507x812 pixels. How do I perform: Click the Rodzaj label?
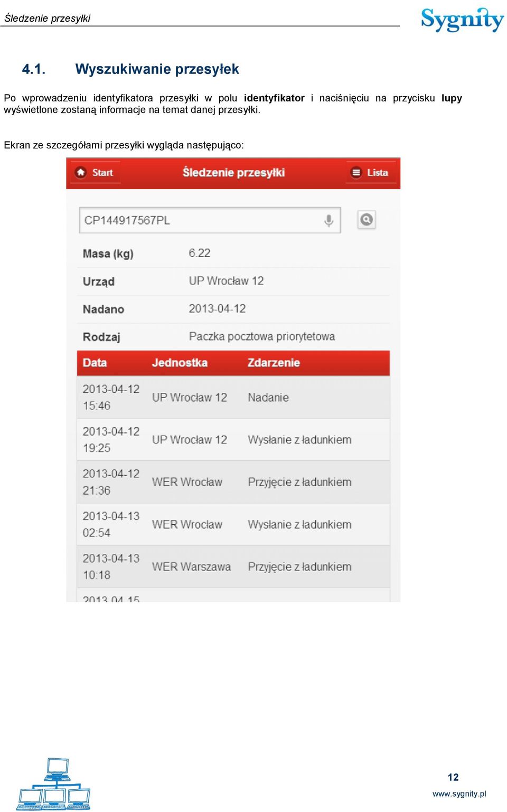point(101,337)
